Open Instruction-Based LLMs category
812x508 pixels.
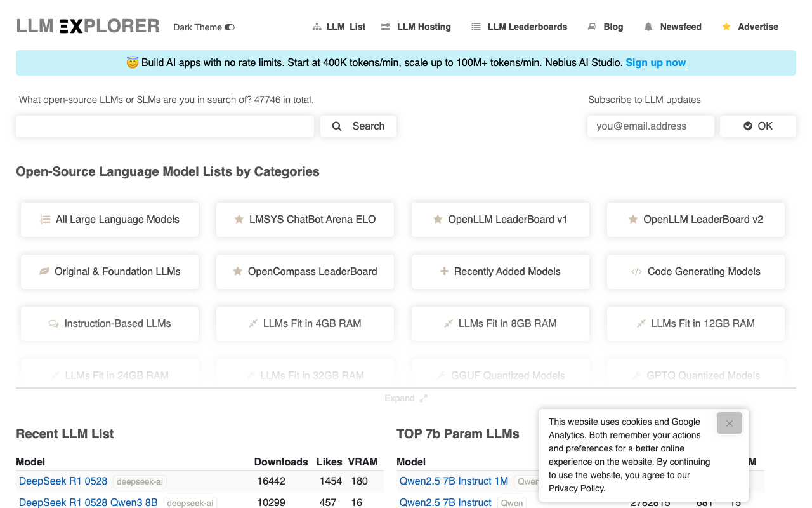(110, 324)
